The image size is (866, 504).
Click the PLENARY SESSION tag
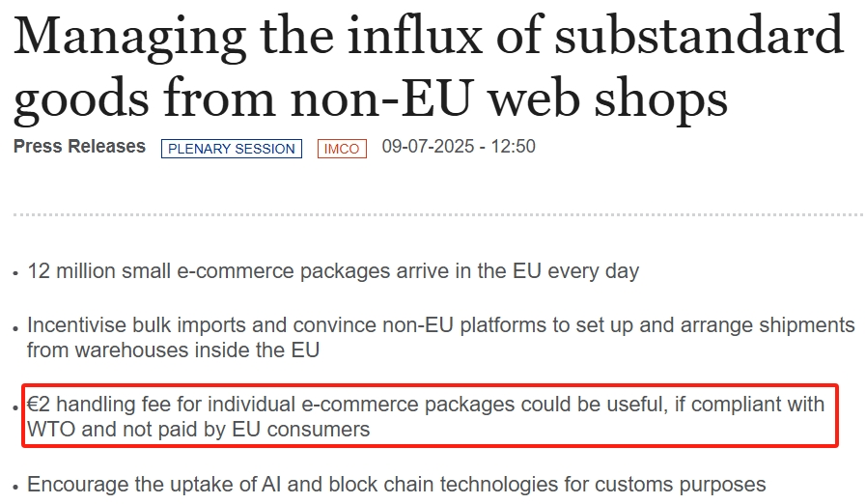coord(231,149)
